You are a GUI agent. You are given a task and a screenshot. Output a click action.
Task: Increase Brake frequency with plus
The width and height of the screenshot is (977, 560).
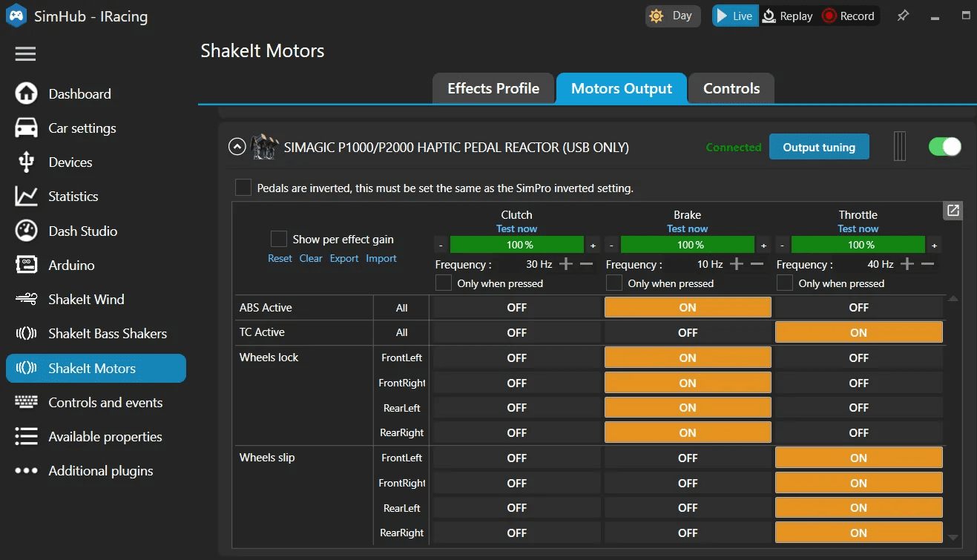[737, 264]
